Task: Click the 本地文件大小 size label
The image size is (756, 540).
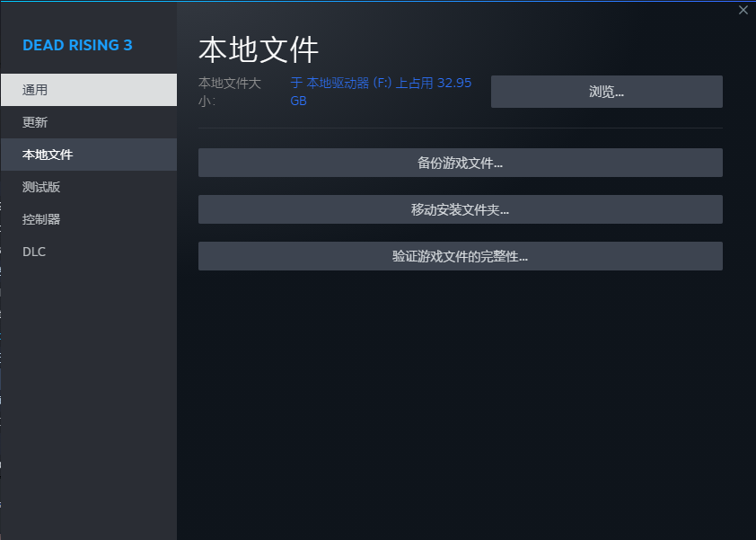Action: tap(227, 91)
